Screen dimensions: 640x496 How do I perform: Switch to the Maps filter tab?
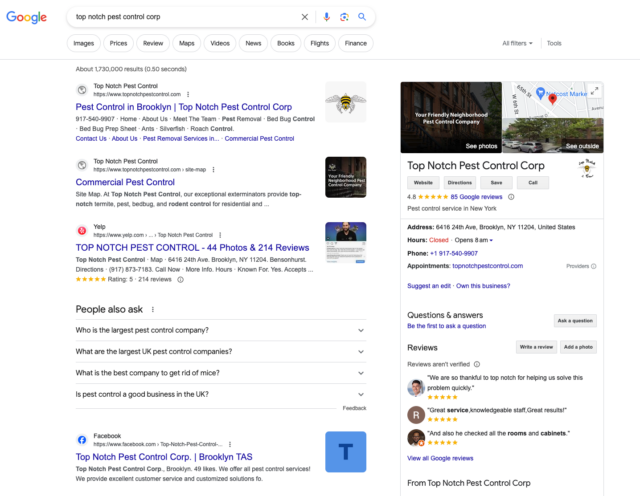click(186, 44)
